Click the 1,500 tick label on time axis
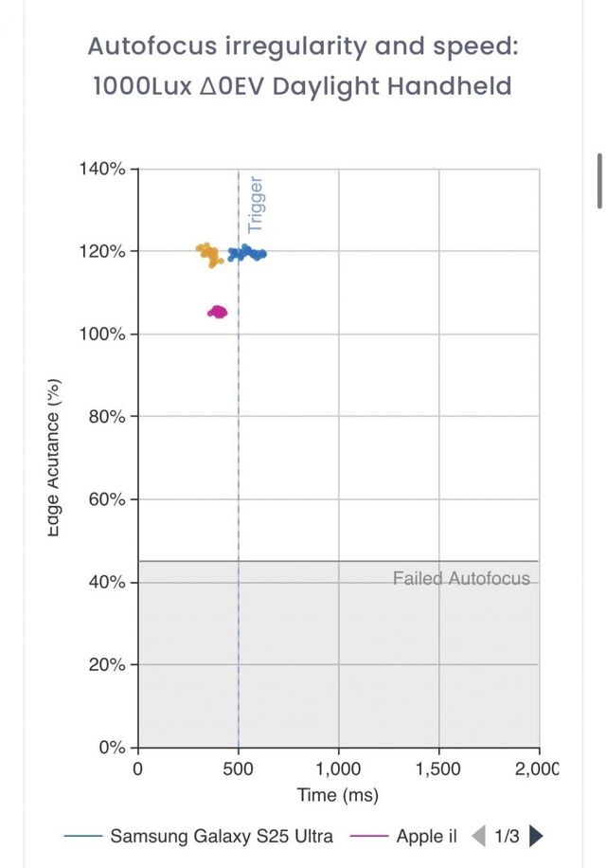Image resolution: width=606 pixels, height=868 pixels. click(x=438, y=768)
